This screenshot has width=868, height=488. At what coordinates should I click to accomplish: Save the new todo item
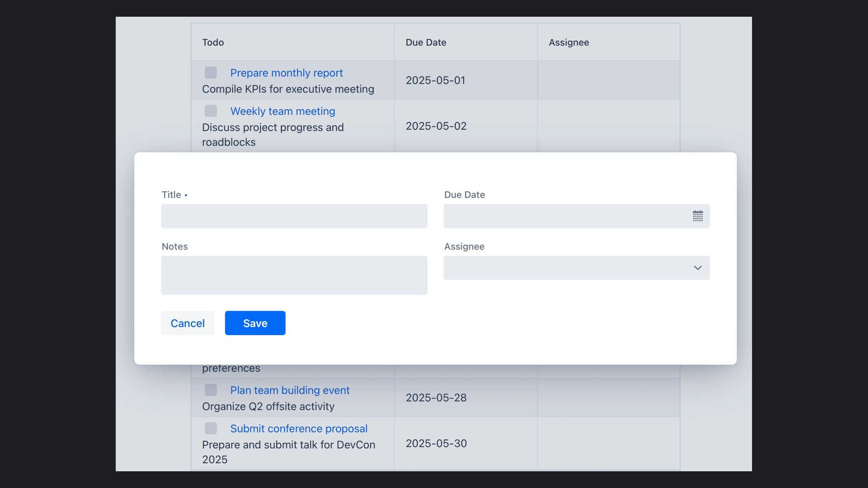(255, 323)
